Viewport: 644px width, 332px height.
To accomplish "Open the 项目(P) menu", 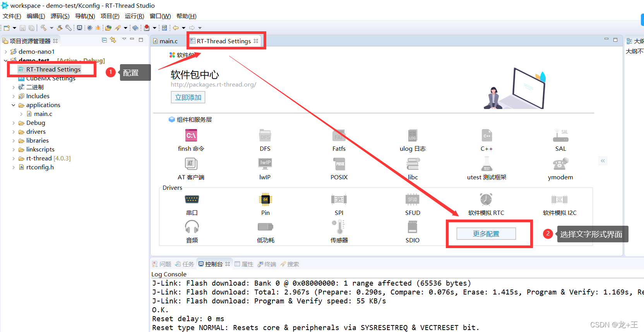I will click(x=110, y=16).
